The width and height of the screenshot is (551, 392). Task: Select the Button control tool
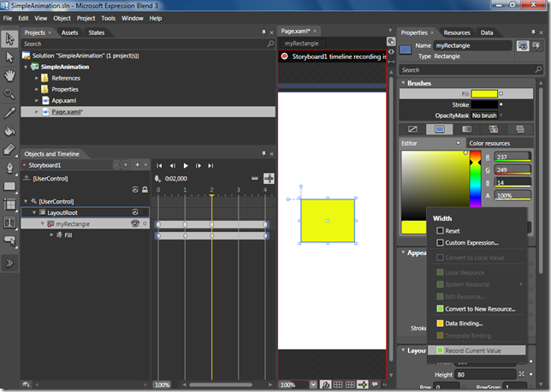point(10,241)
